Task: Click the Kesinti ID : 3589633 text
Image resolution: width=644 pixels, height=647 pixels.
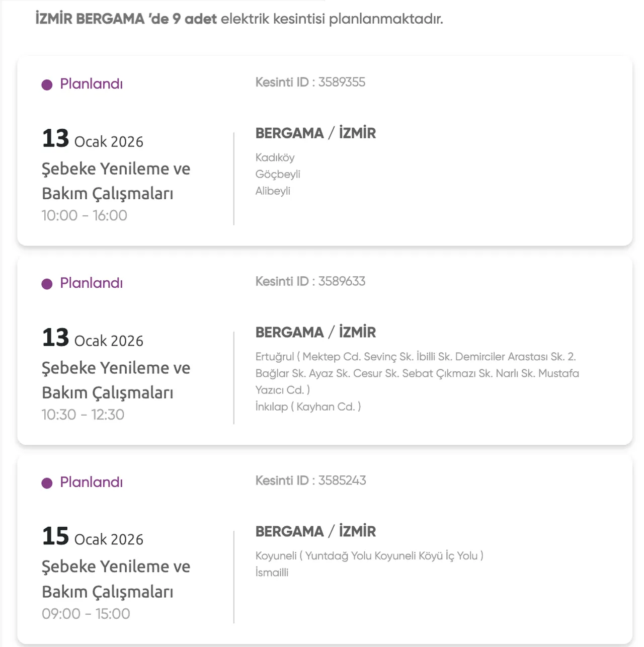Action: pos(310,281)
